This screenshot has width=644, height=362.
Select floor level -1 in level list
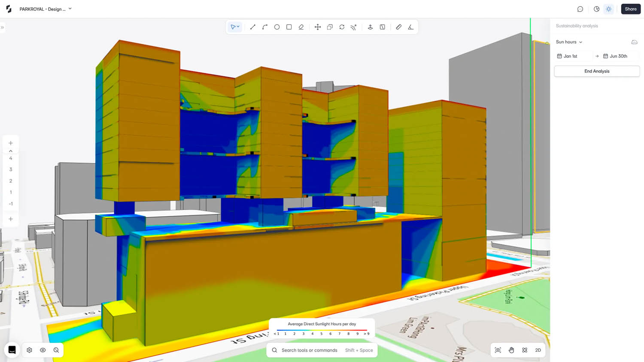(x=11, y=204)
